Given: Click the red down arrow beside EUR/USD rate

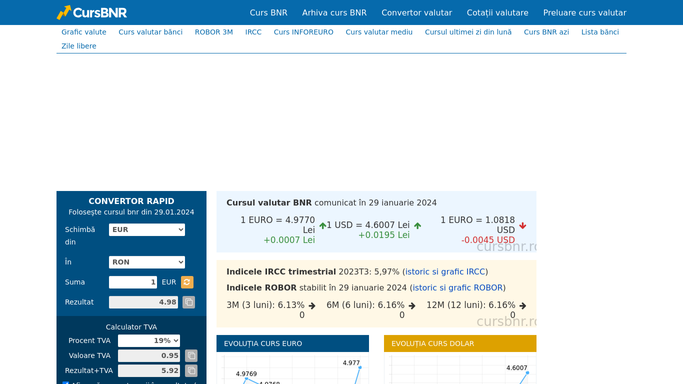Looking at the screenshot, I should point(523,226).
